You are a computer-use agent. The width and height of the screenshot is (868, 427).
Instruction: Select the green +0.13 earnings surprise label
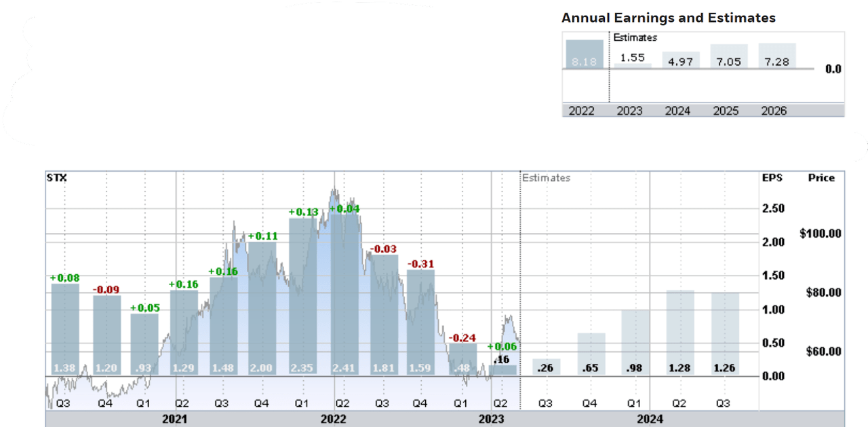tap(302, 213)
